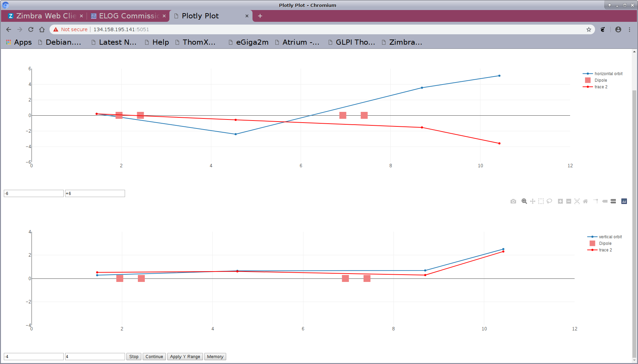Download plot as PNG camera icon
638x364 pixels.
(x=513, y=201)
